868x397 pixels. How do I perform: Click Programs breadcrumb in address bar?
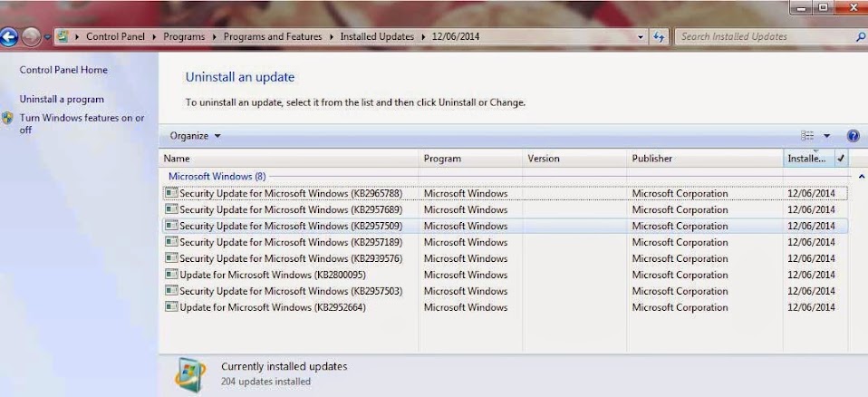click(184, 36)
